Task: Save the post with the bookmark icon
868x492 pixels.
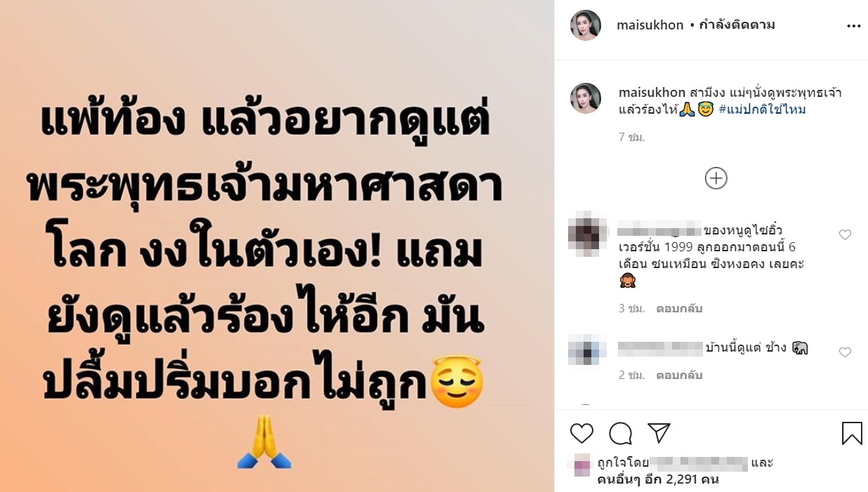Action: 852,433
